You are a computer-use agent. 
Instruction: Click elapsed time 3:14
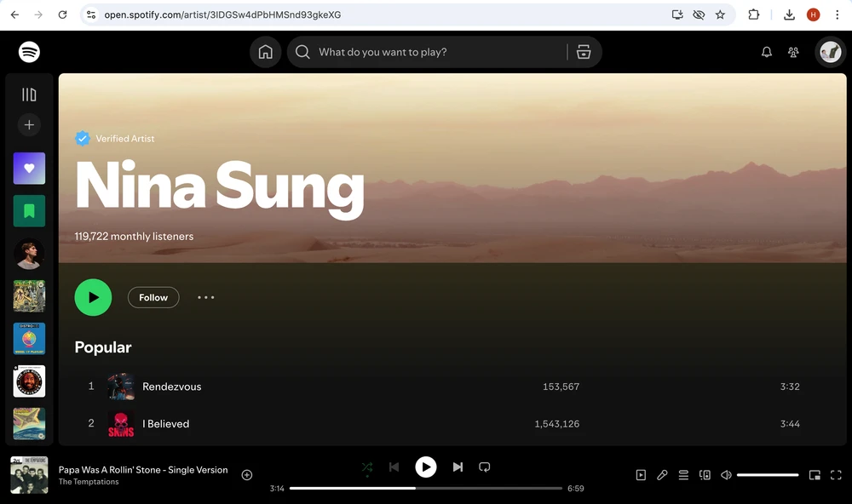pyautogui.click(x=277, y=489)
